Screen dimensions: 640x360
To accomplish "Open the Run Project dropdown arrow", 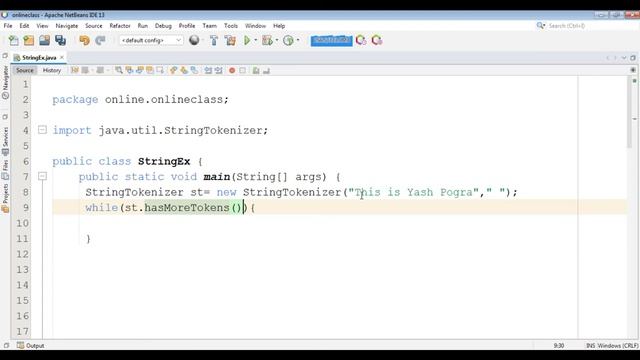I will pyautogui.click(x=256, y=40).
